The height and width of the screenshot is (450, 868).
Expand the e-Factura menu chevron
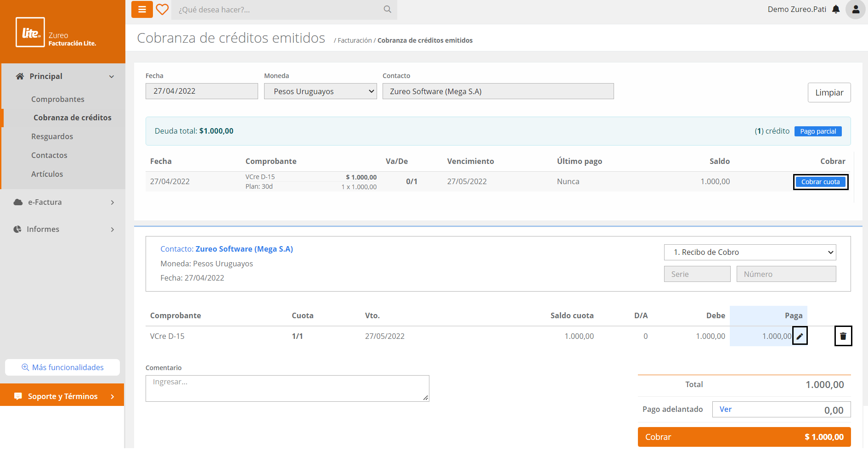(x=113, y=202)
